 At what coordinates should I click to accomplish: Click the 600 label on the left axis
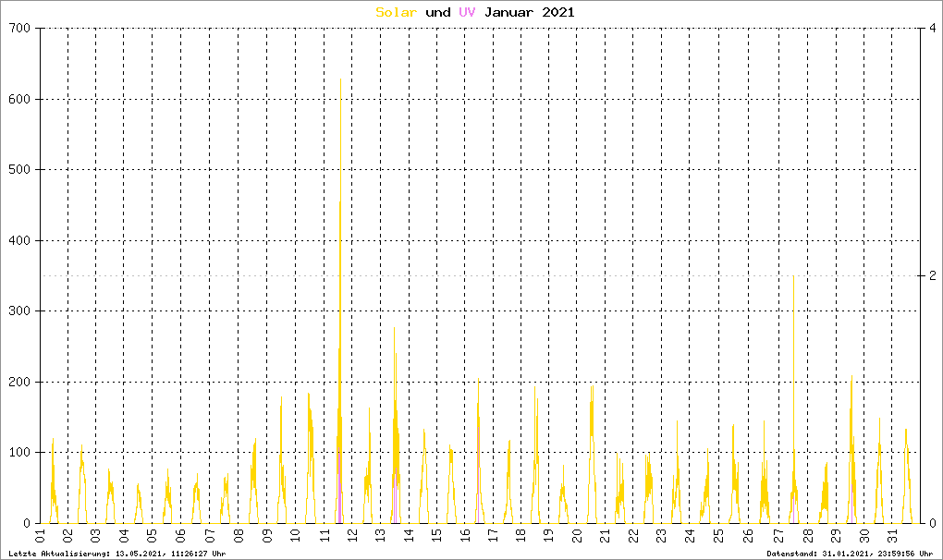20,99
